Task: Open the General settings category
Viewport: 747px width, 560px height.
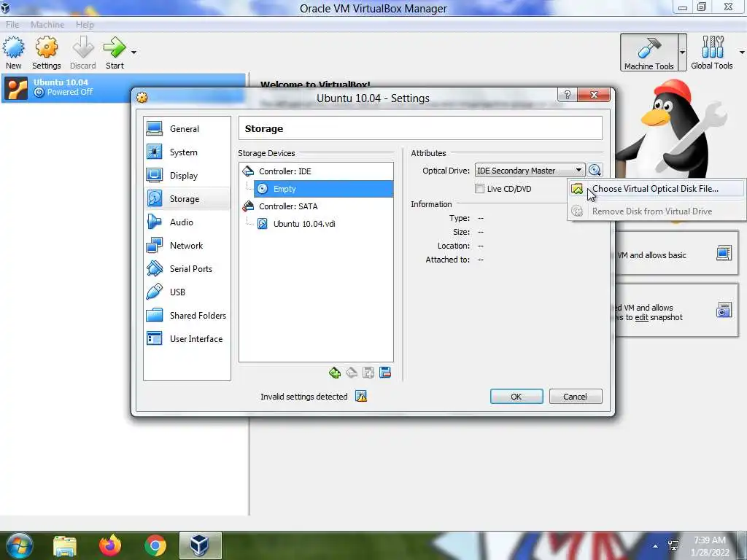Action: click(x=186, y=128)
